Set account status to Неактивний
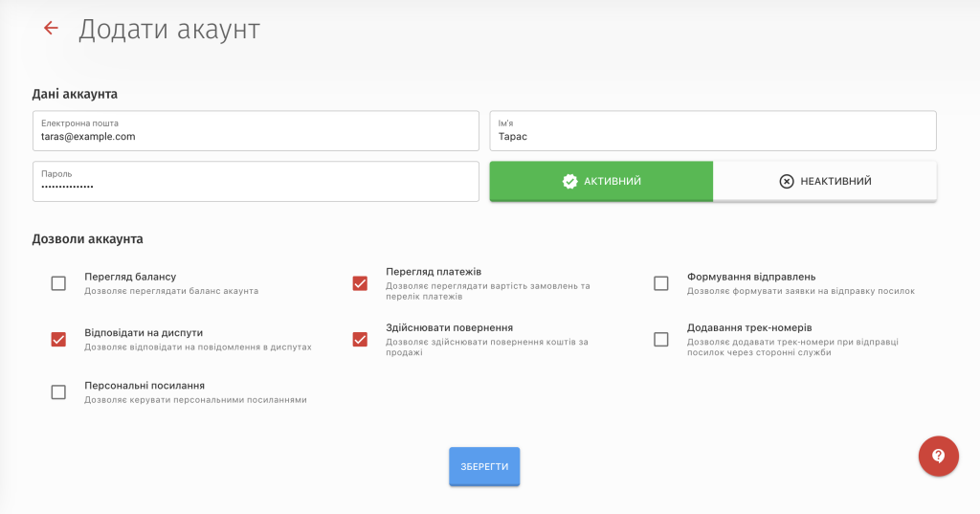Screen dimensions: 980x514 [x=825, y=181]
